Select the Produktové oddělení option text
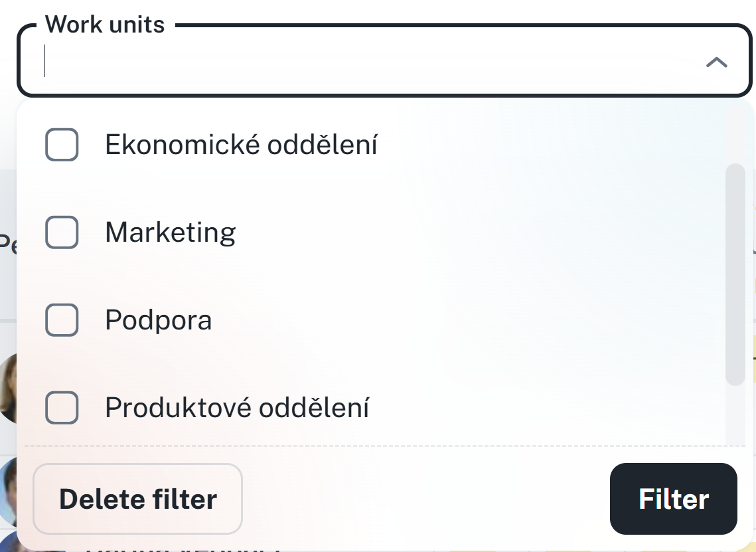756x552 pixels. coord(236,407)
